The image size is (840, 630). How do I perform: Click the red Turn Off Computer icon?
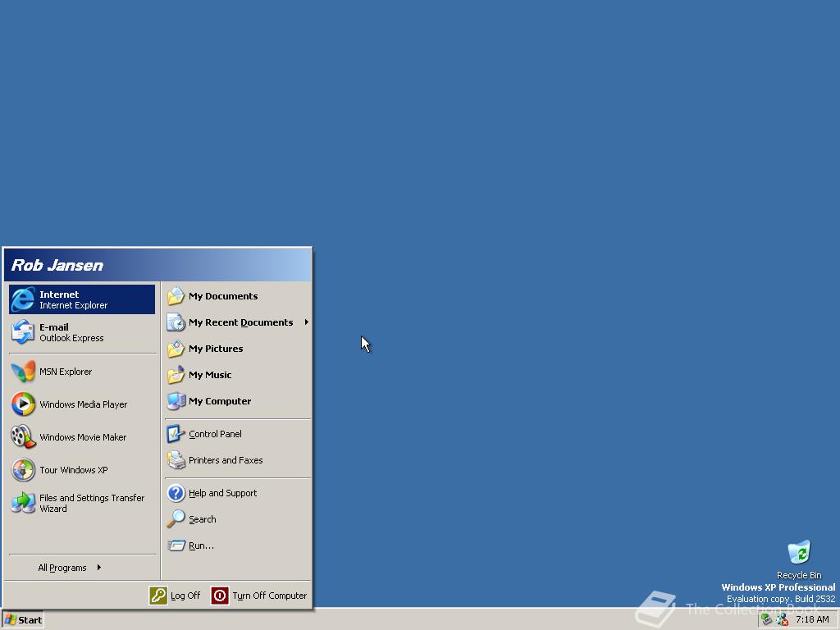coord(220,596)
